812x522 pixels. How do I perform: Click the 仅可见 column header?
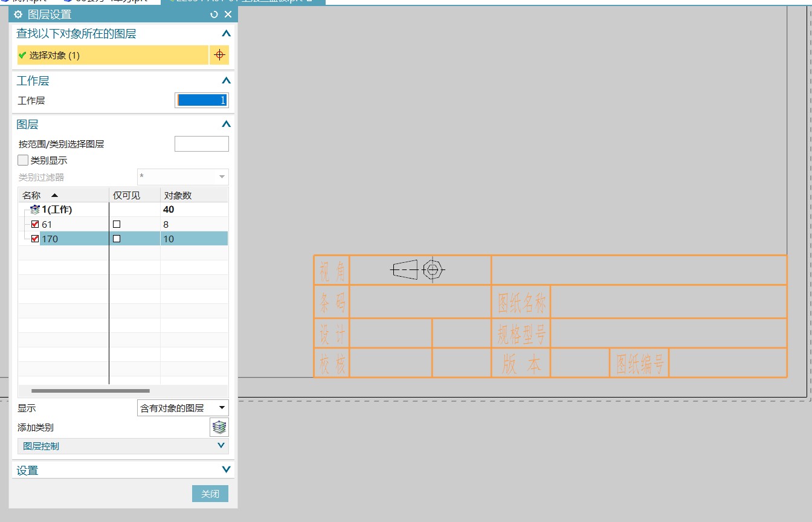pos(135,195)
